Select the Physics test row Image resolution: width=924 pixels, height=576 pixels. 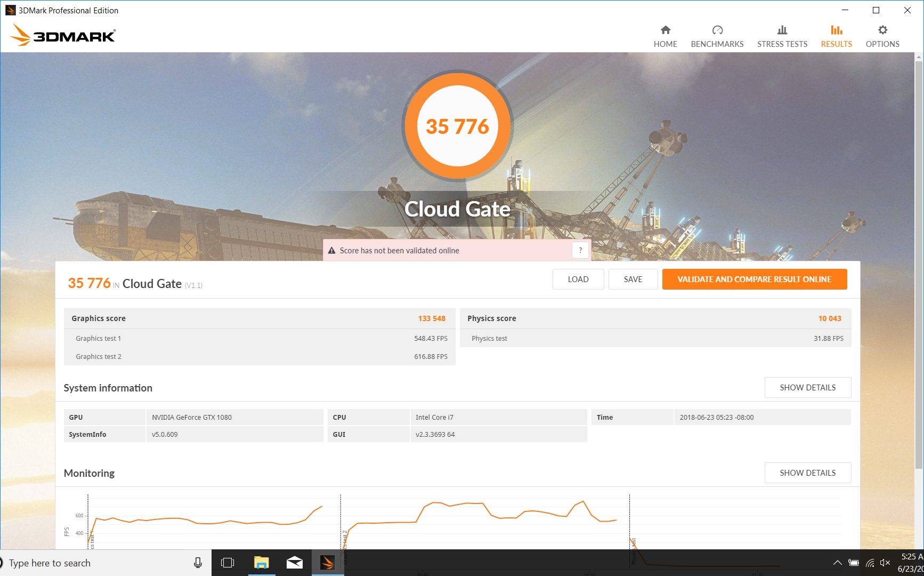point(655,339)
